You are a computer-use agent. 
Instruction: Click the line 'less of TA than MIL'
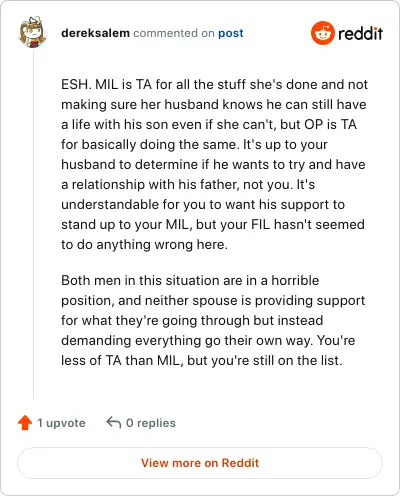pyautogui.click(x=202, y=360)
